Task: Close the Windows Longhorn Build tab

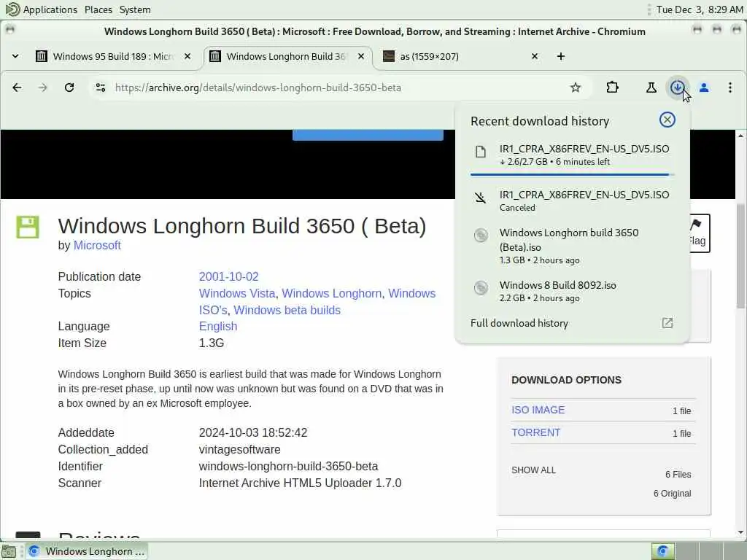Action: [361, 56]
